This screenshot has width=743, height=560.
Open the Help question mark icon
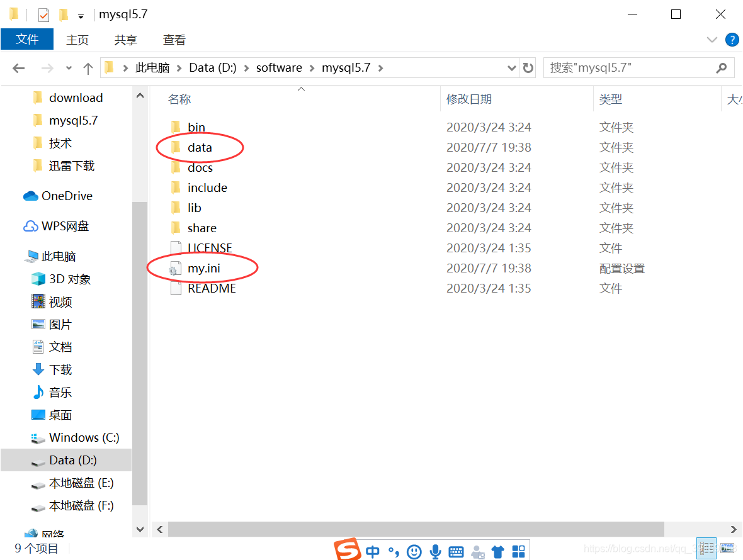click(732, 40)
